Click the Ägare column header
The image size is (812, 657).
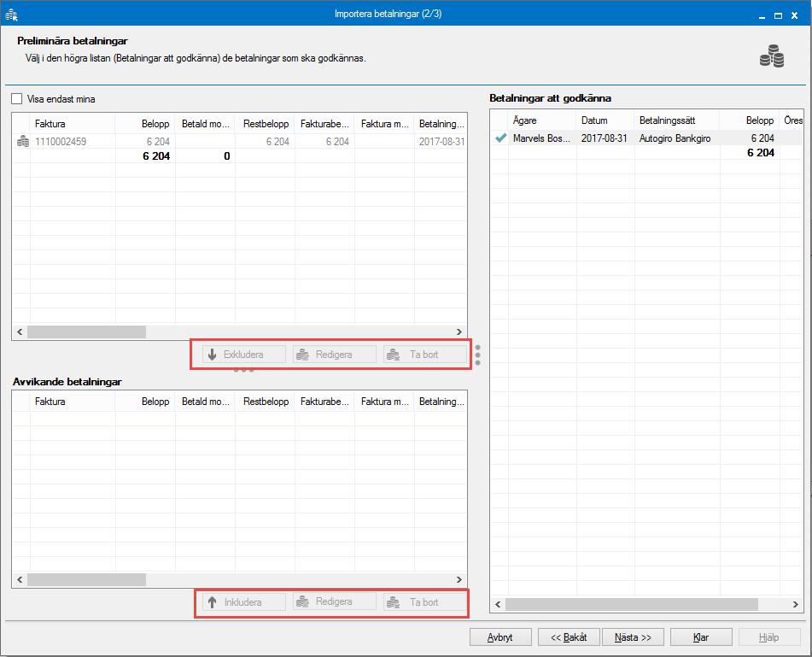point(542,120)
